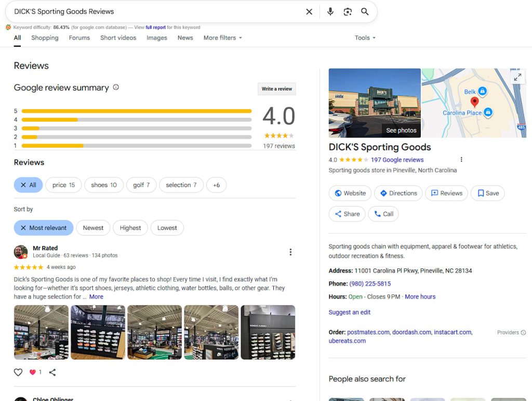This screenshot has width=532, height=401.
Task: Switch to the Images tab
Action: pyautogui.click(x=157, y=37)
